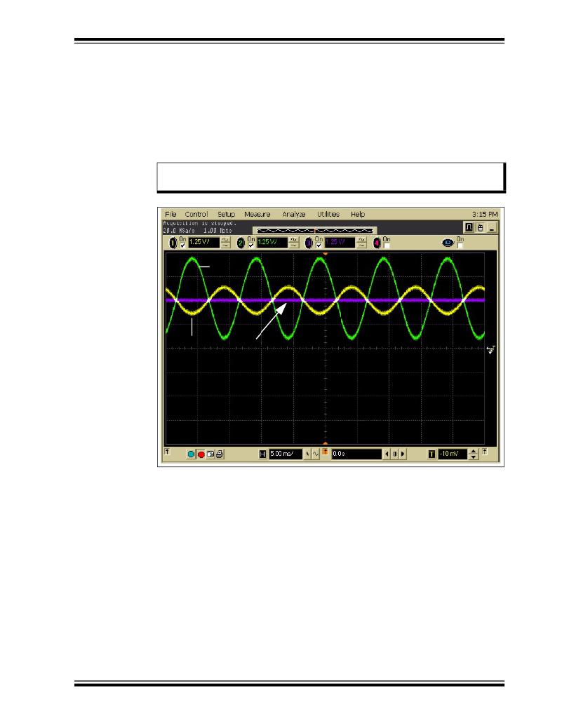Click the H horizontal setup icon

[262, 454]
